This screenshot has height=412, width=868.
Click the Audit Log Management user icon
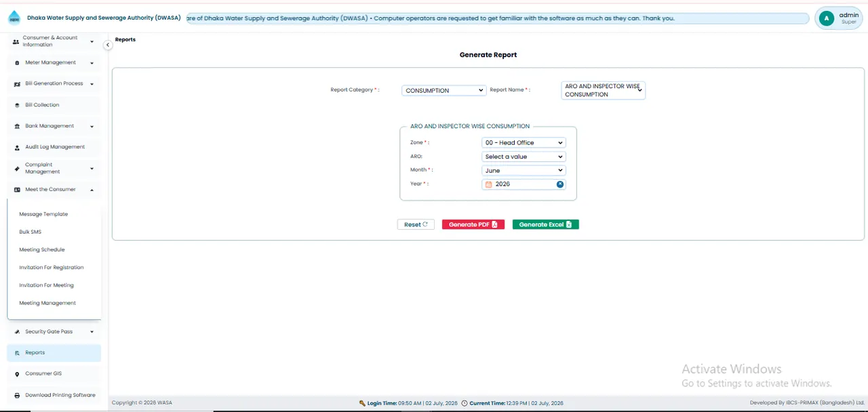[x=17, y=147]
